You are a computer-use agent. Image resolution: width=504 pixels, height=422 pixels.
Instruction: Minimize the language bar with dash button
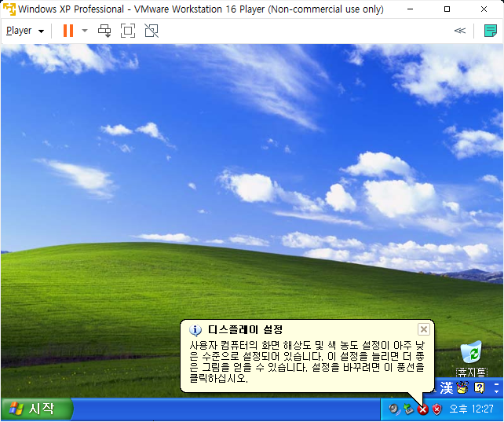tap(497, 384)
